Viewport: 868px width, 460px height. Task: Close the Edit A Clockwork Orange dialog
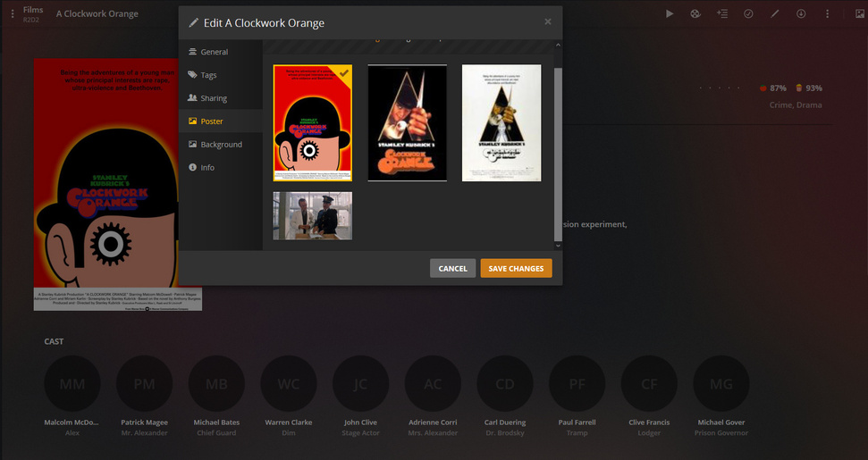pos(547,21)
